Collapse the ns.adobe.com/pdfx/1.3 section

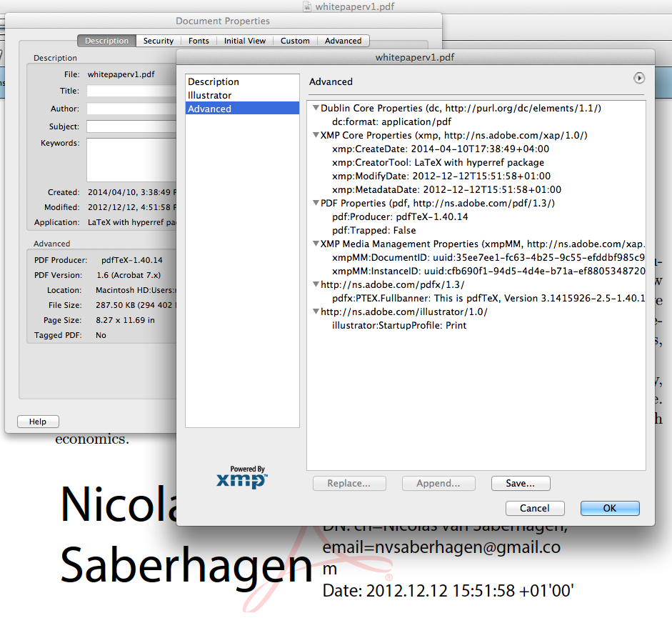(x=316, y=284)
